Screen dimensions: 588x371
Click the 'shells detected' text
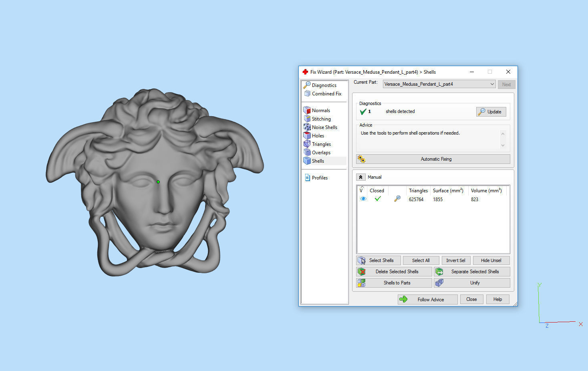[400, 112]
